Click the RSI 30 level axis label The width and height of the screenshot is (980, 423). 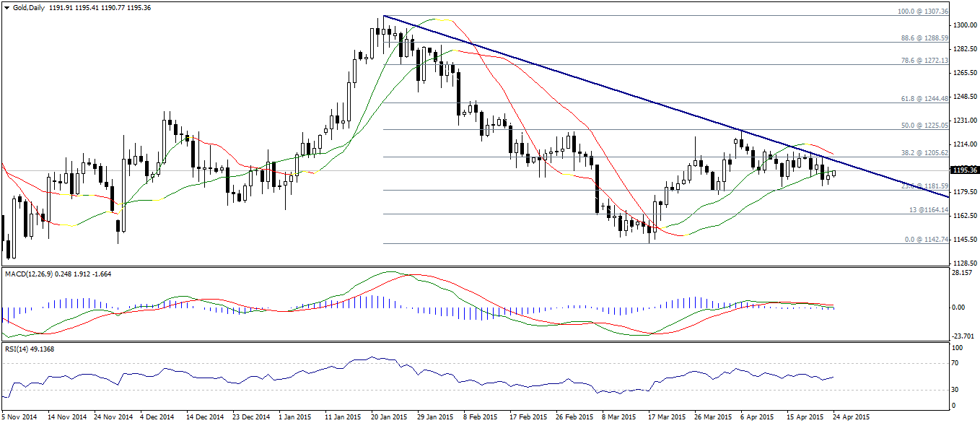(x=957, y=389)
